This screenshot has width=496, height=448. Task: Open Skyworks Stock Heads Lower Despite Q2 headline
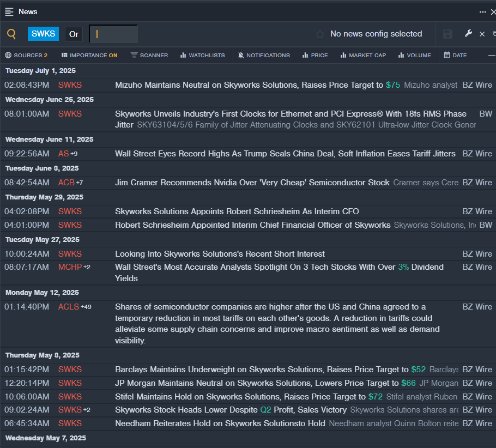(231, 410)
